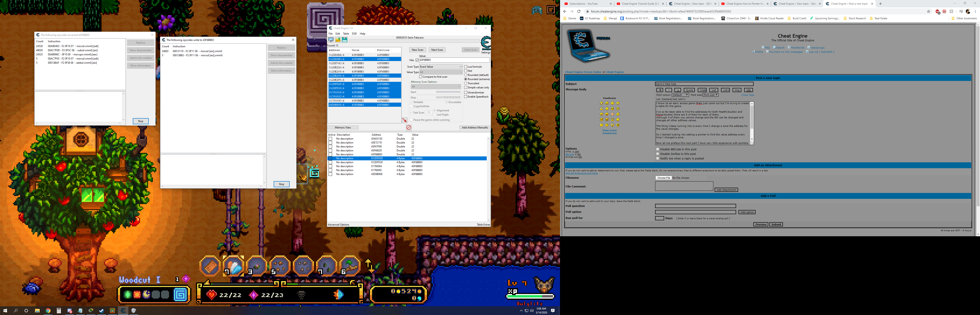Expand the Scan Type dropdown

click(x=441, y=66)
